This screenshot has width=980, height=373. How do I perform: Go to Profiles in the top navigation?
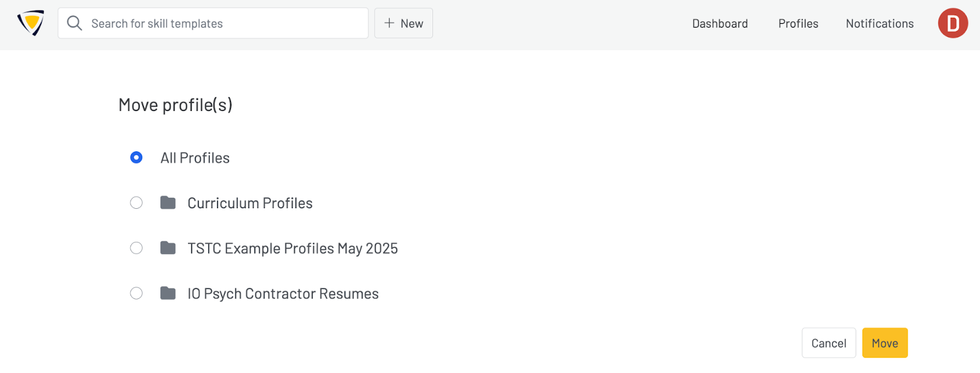point(798,23)
